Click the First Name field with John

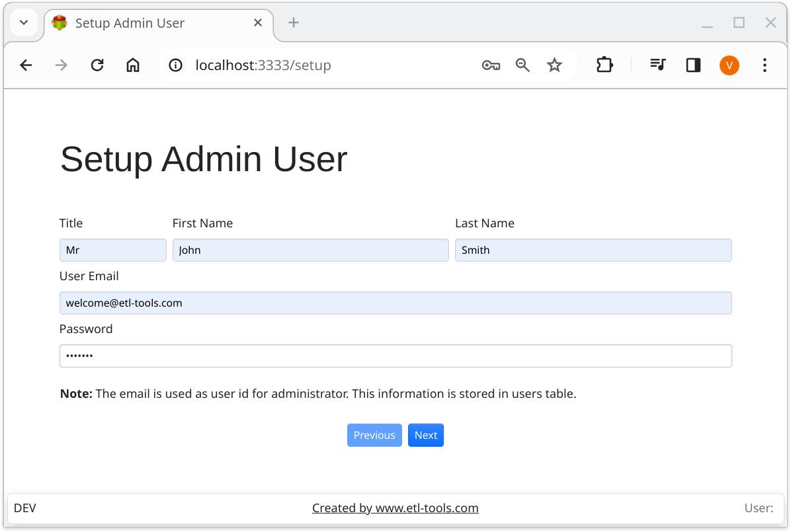click(x=311, y=250)
